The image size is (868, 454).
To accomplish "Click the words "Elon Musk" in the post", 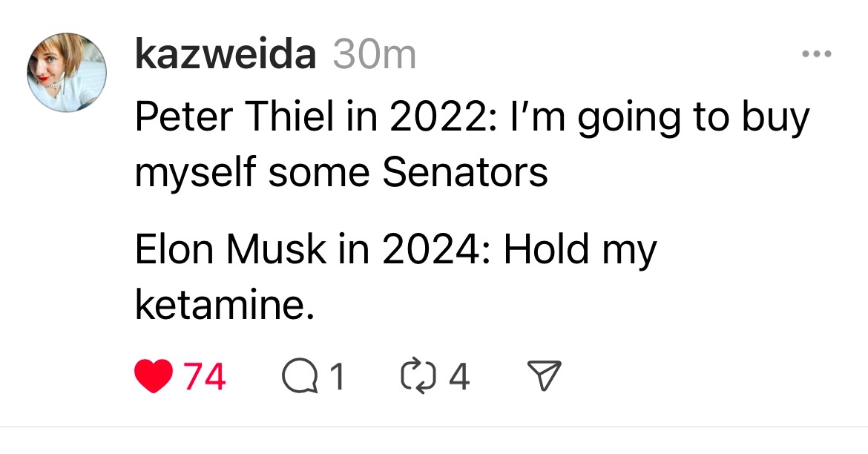I will pos(229,250).
